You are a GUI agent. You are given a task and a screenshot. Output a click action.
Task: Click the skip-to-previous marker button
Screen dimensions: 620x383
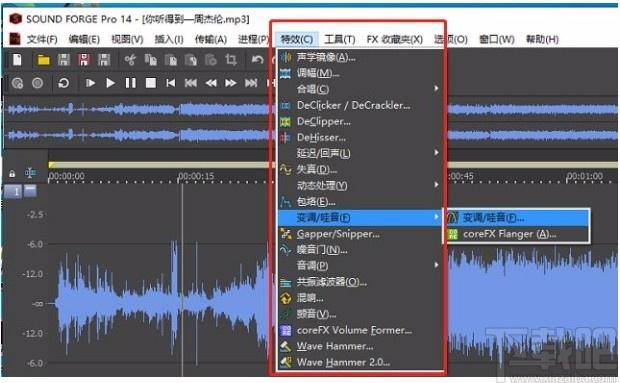(x=191, y=83)
